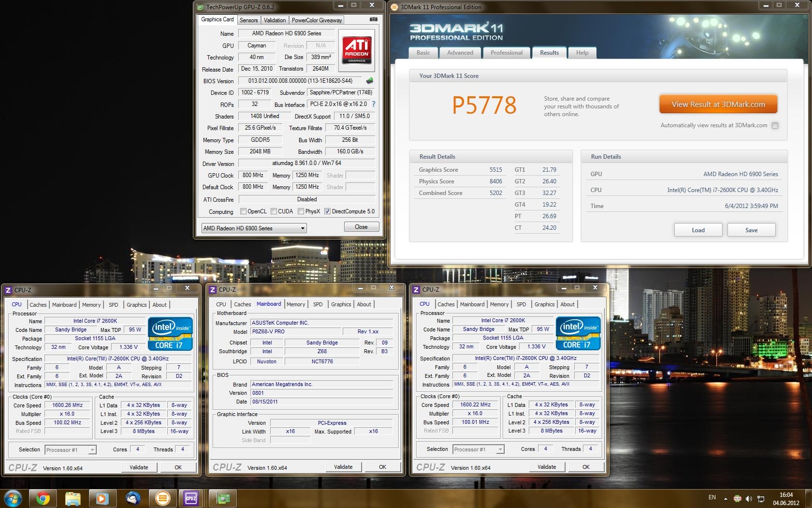Viewport: 812px width, 508px height.
Task: Click the Save button in Run Details
Action: pyautogui.click(x=751, y=230)
